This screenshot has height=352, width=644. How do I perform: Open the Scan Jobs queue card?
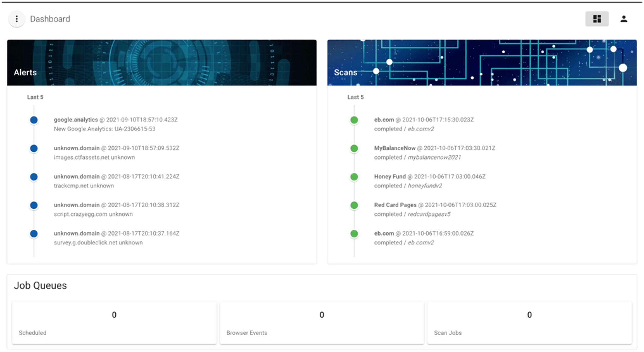coord(529,322)
